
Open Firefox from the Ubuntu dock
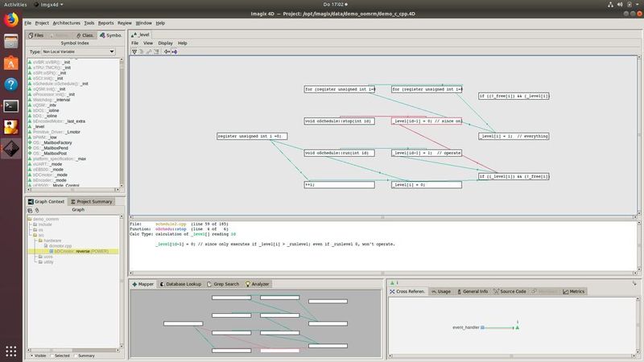(x=11, y=19)
